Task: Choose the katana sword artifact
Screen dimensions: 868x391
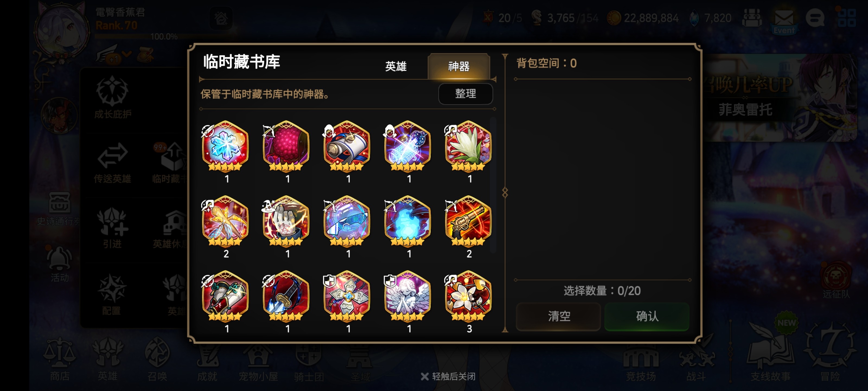Action: (x=286, y=297)
